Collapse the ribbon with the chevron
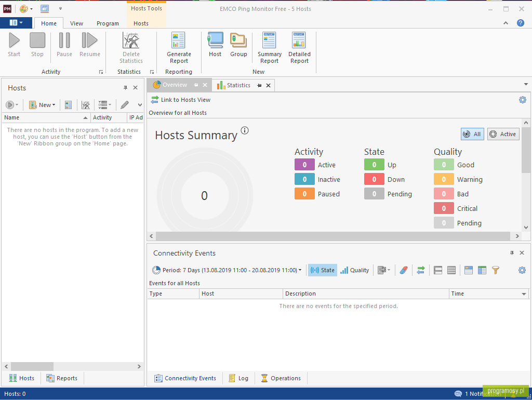Image resolution: width=532 pixels, height=400 pixels. [x=506, y=23]
